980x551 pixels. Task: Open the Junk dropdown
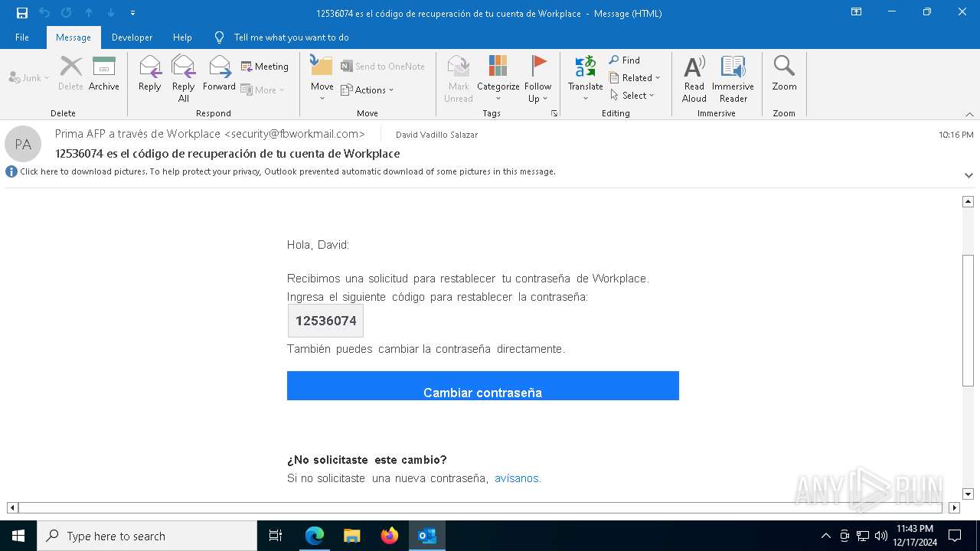tap(29, 77)
